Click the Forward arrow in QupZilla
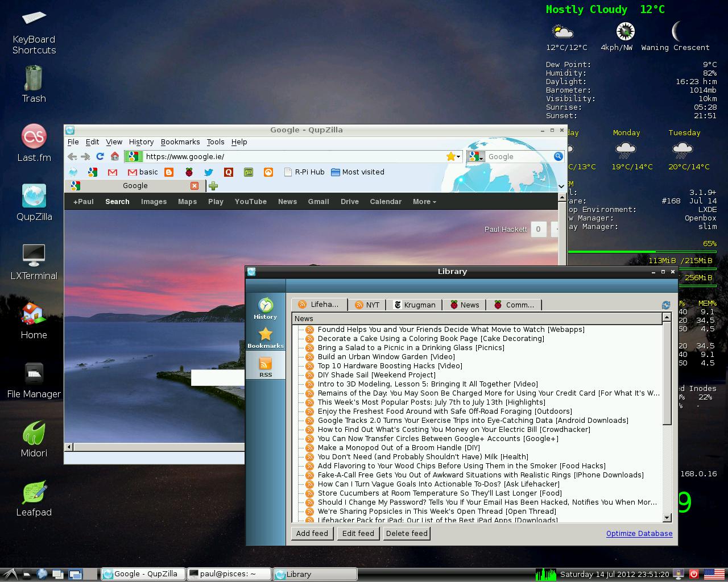This screenshot has height=582, width=728. point(85,156)
